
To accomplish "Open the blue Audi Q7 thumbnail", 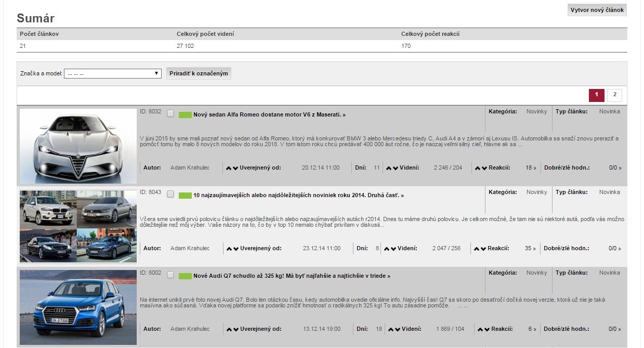I will pos(78,307).
